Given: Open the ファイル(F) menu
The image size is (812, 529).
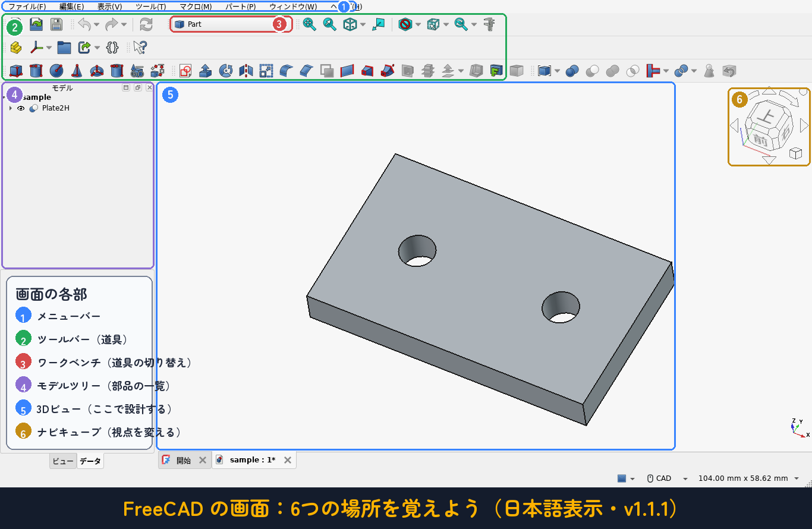Looking at the screenshot, I should tap(27, 7).
